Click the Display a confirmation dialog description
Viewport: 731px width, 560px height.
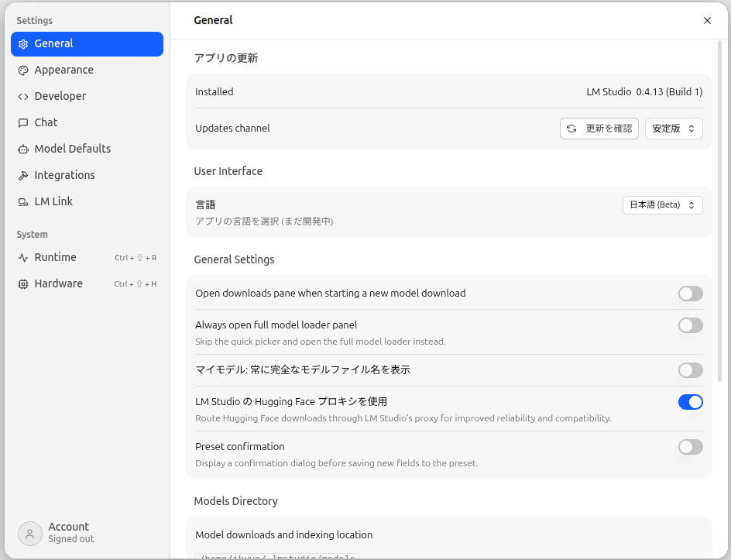point(337,463)
